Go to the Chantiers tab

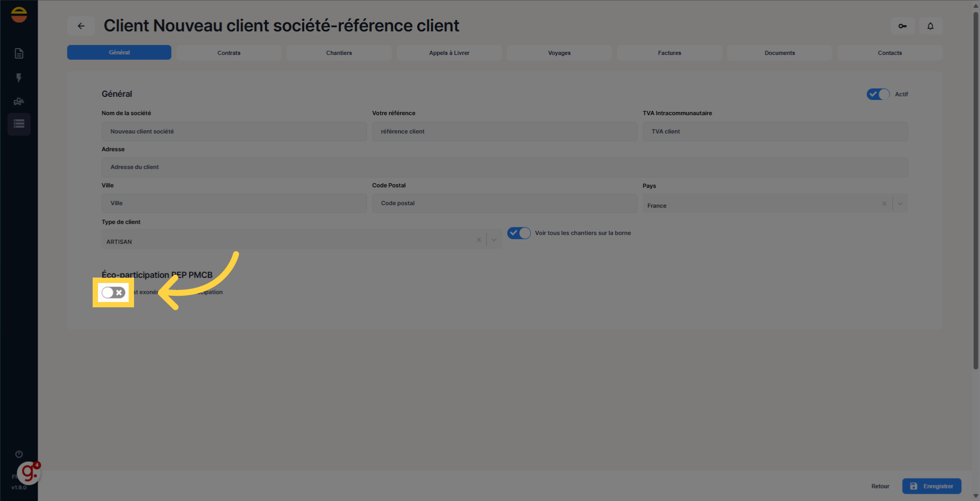coord(339,53)
